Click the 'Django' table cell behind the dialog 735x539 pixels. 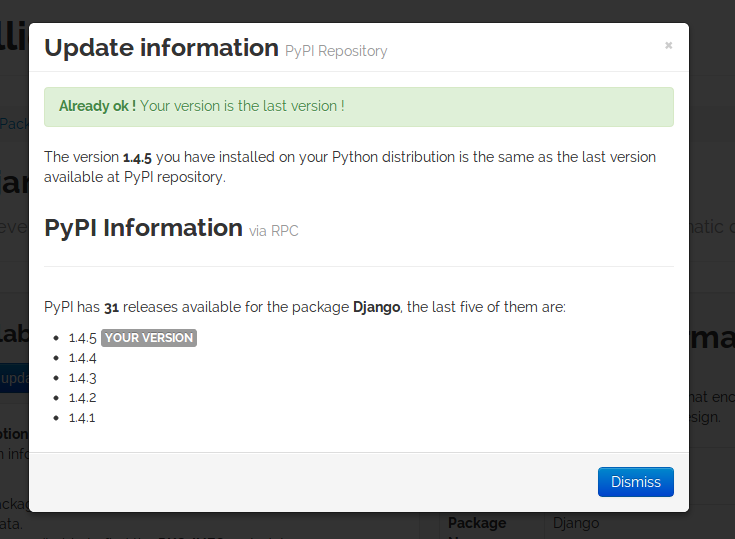pos(576,523)
